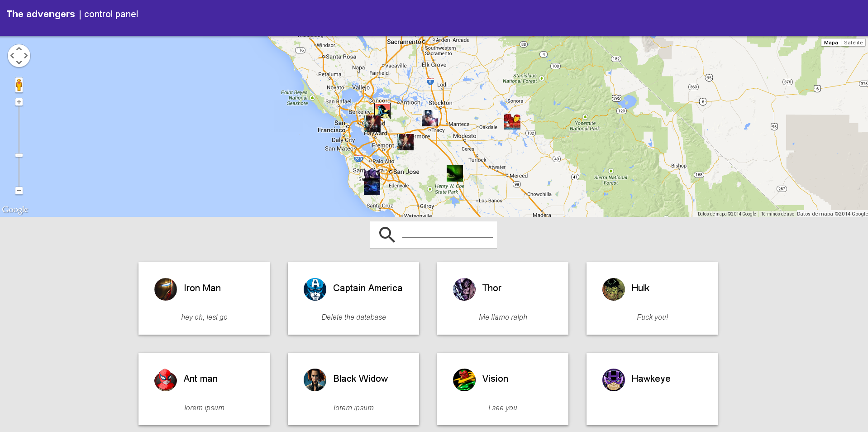Click the San Jose label on map
The height and width of the screenshot is (432, 868).
[406, 172]
